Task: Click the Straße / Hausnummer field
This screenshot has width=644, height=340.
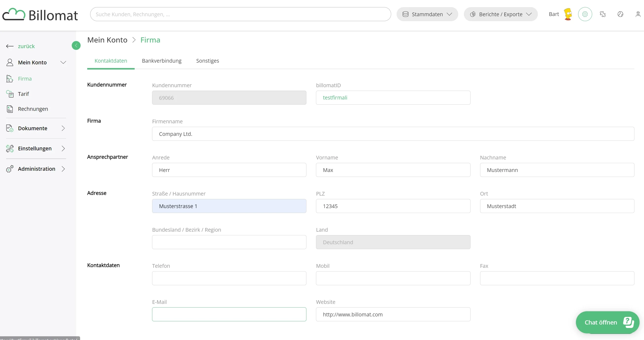Action: [x=229, y=206]
